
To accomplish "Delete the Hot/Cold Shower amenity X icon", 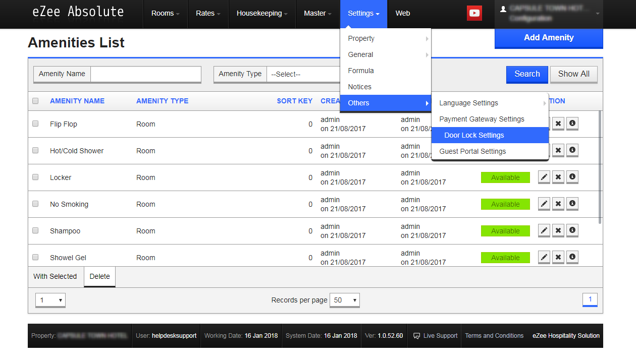I will 558,151.
